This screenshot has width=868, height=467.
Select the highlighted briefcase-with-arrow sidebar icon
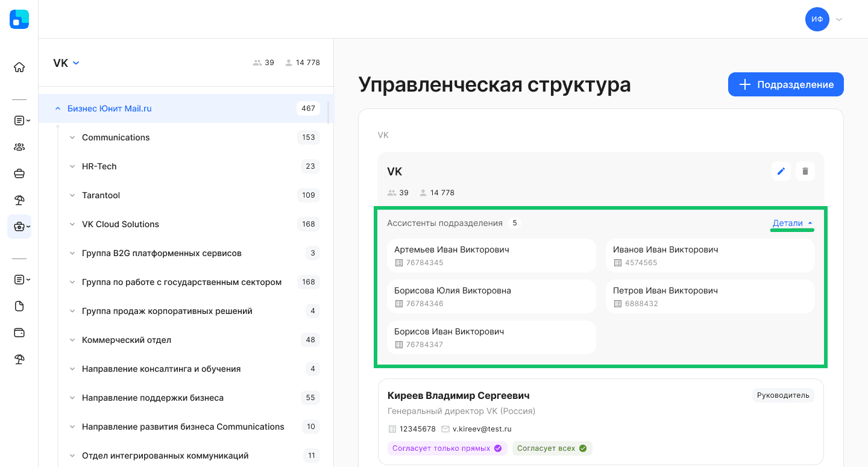coord(19,227)
